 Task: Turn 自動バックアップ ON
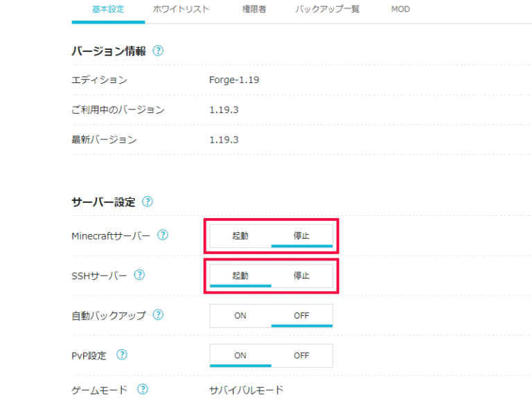click(240, 316)
